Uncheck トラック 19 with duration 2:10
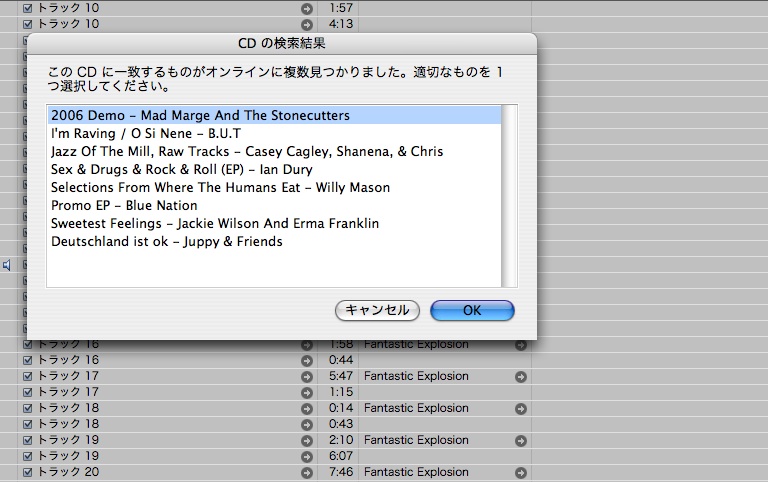The height and width of the screenshot is (482, 768). coord(28,440)
